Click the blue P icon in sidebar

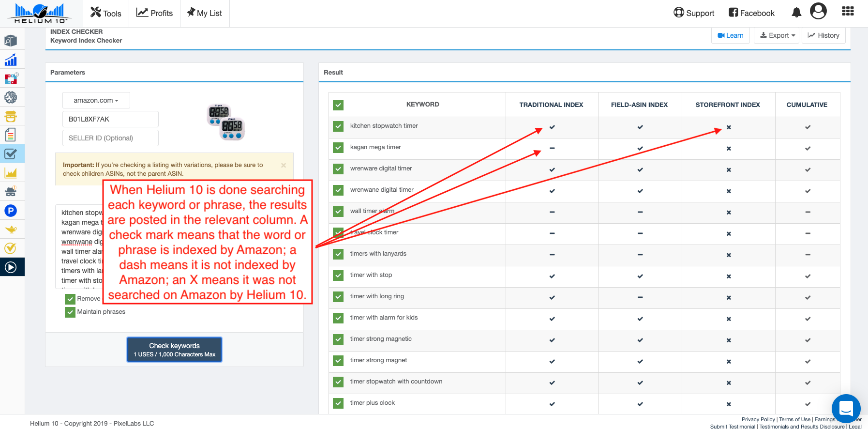11,211
